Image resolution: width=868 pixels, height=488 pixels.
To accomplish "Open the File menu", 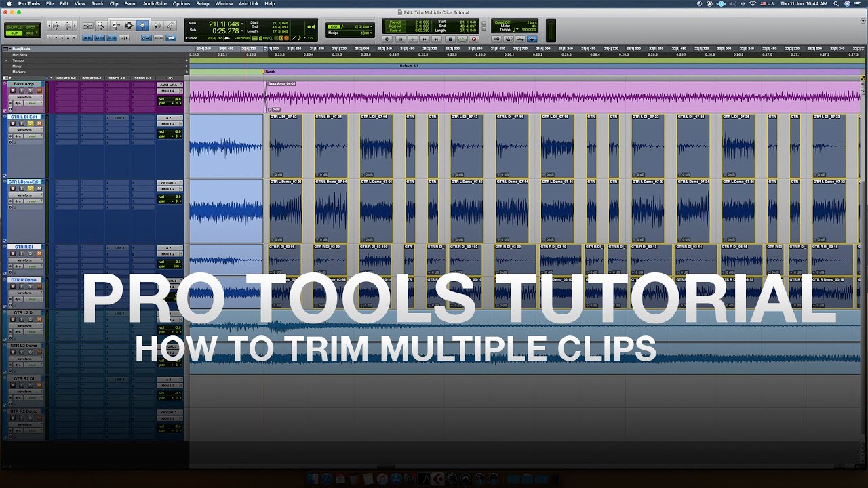I will pos(50,3).
